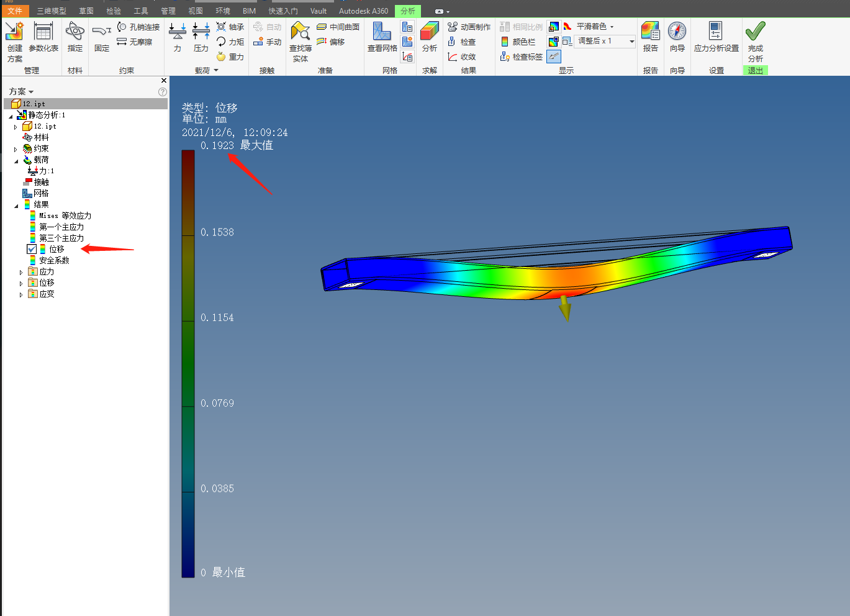This screenshot has height=616, width=850.
Task: Open the 调整后 x 1 scale combo box
Action: [x=606, y=41]
